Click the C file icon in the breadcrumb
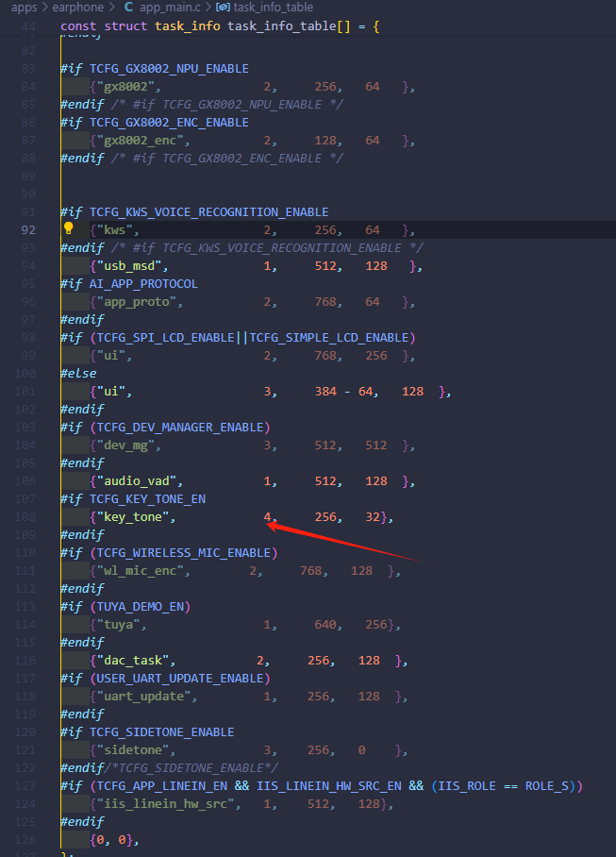Viewport: 616px width, 857px height. point(128,8)
